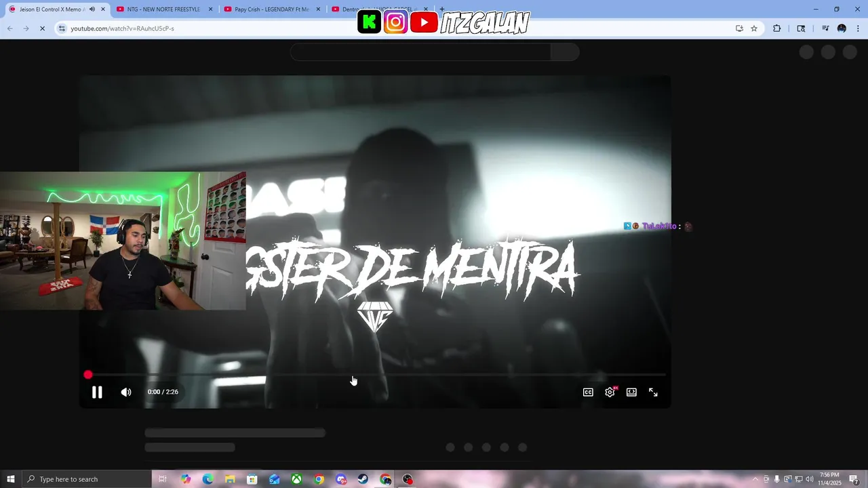The width and height of the screenshot is (868, 488).
Task: Click the Type here to search box
Action: [x=86, y=479]
